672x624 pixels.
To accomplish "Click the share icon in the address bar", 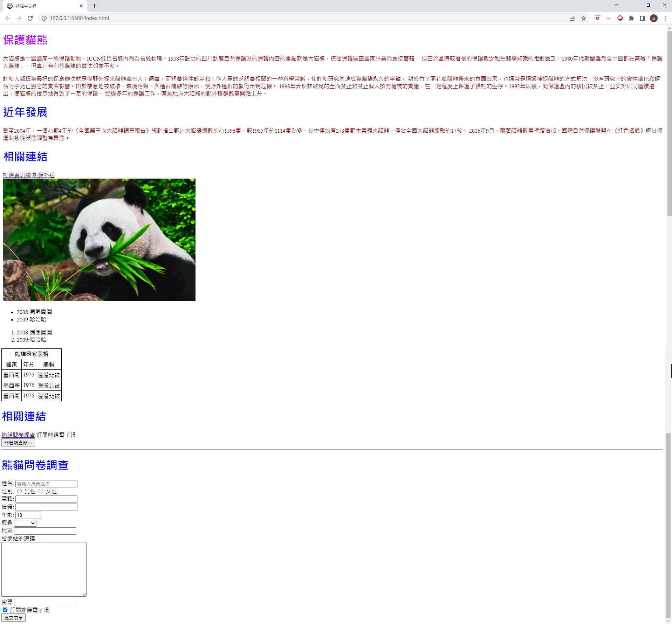I will coord(572,18).
